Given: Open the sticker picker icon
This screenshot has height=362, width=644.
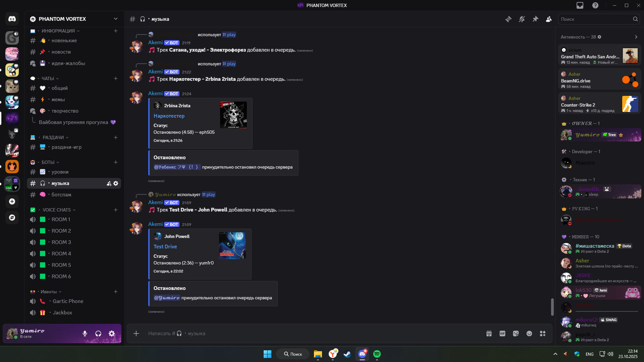Looking at the screenshot, I should click(x=516, y=334).
